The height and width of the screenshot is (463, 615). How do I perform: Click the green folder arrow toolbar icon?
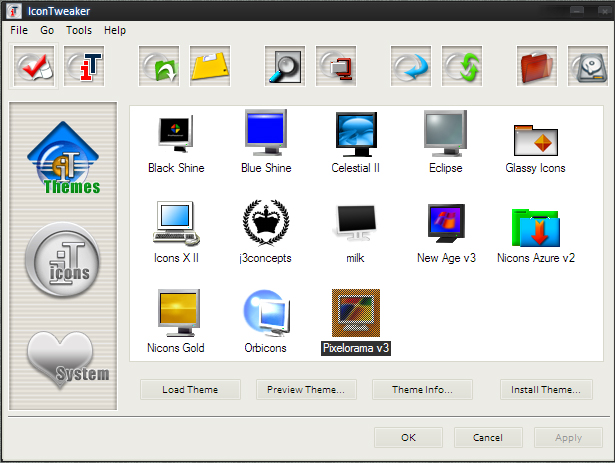pyautogui.click(x=159, y=66)
